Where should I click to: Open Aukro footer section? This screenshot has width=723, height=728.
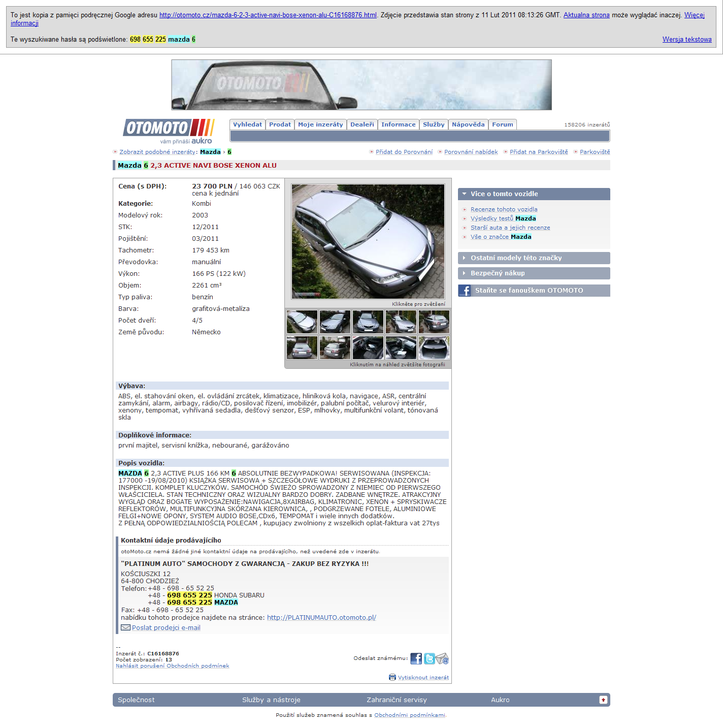coord(500,700)
